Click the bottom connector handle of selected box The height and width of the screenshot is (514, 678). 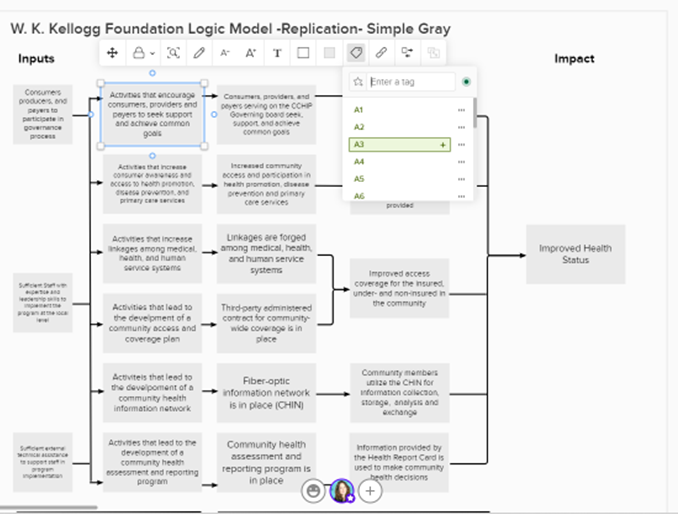(x=152, y=156)
